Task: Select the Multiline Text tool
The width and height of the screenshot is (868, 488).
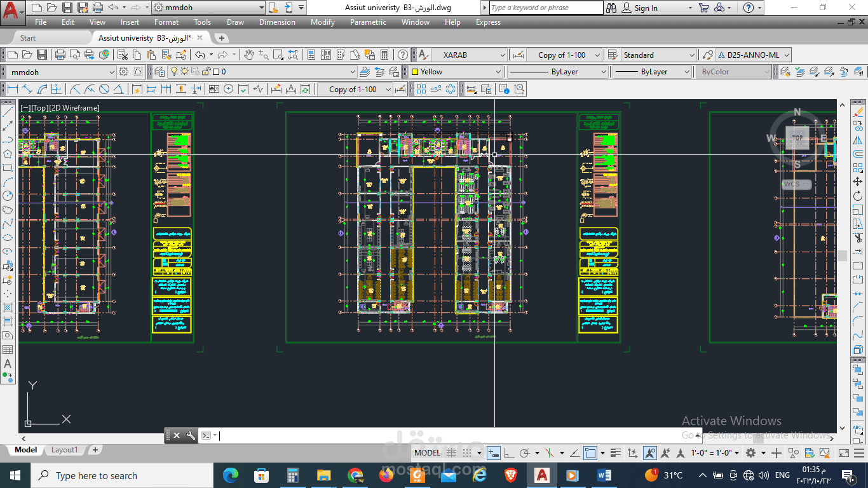Action: [x=8, y=364]
